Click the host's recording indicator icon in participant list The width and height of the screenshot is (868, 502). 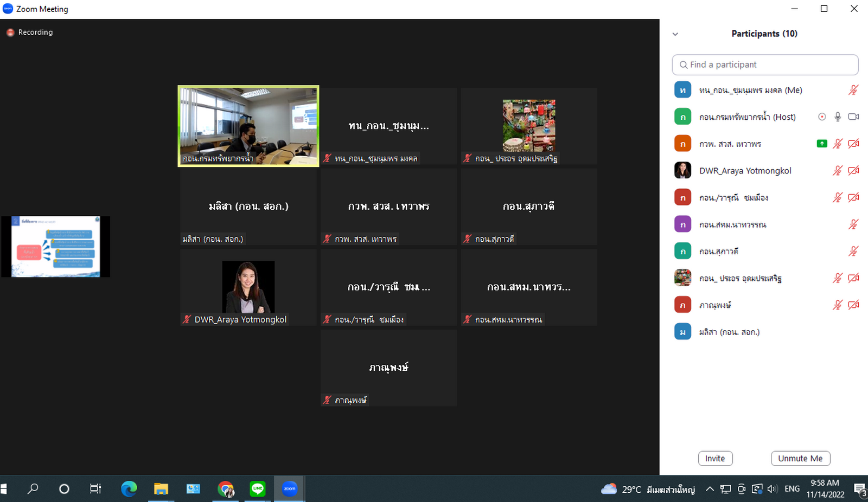tap(822, 117)
